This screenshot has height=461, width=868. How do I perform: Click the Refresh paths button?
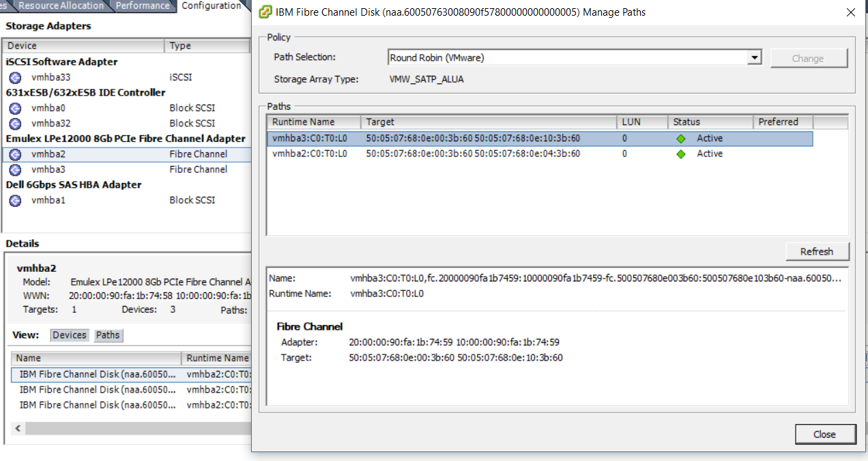coord(818,251)
